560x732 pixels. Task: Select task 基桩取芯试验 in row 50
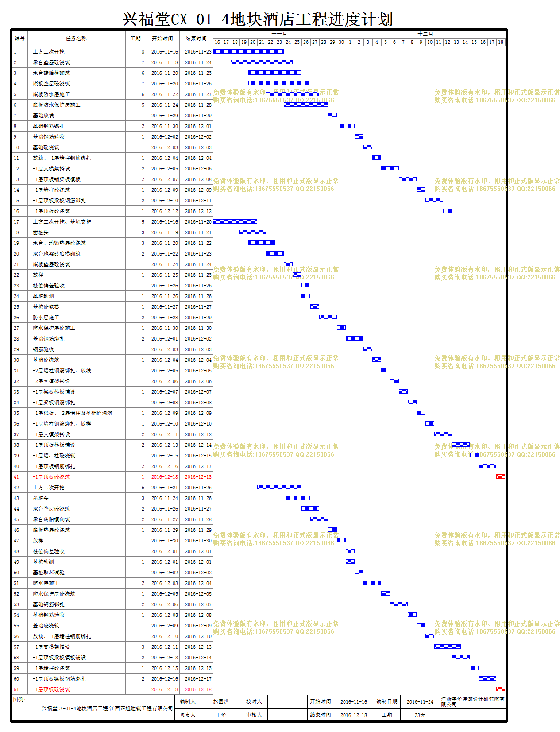(x=49, y=573)
